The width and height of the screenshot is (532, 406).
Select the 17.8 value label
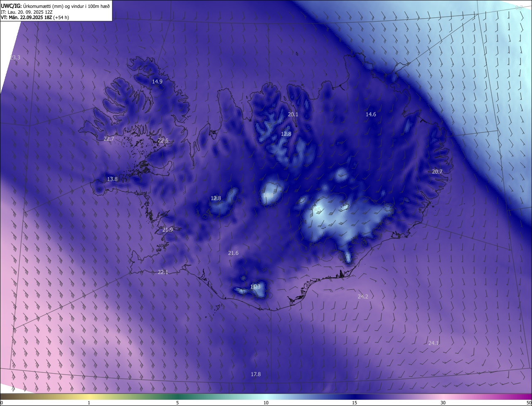click(x=256, y=374)
